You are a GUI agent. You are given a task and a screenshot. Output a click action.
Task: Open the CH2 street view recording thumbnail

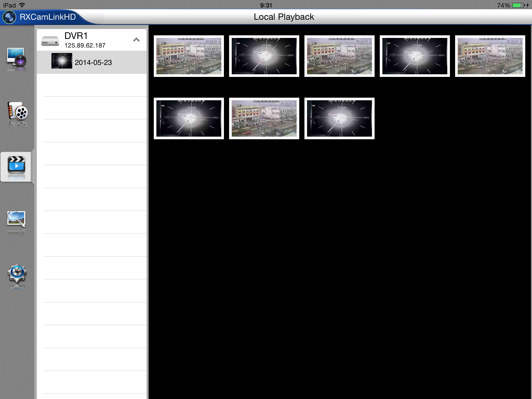[340, 56]
